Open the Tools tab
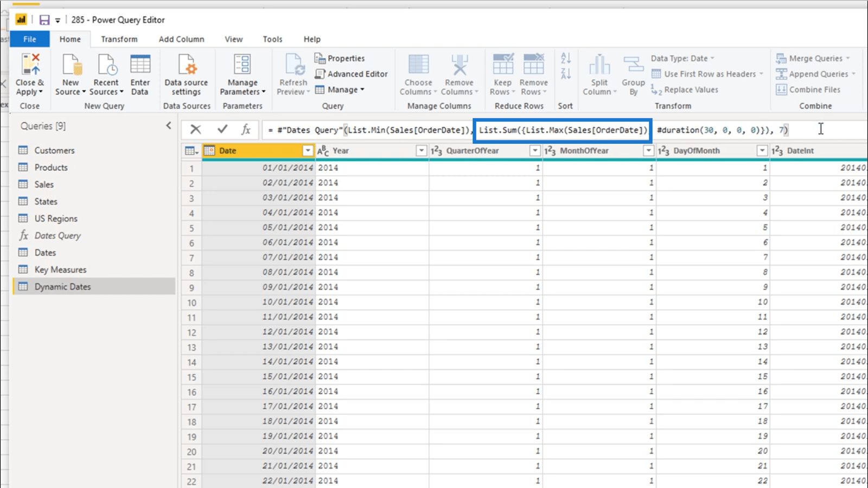868x488 pixels. pos(272,39)
